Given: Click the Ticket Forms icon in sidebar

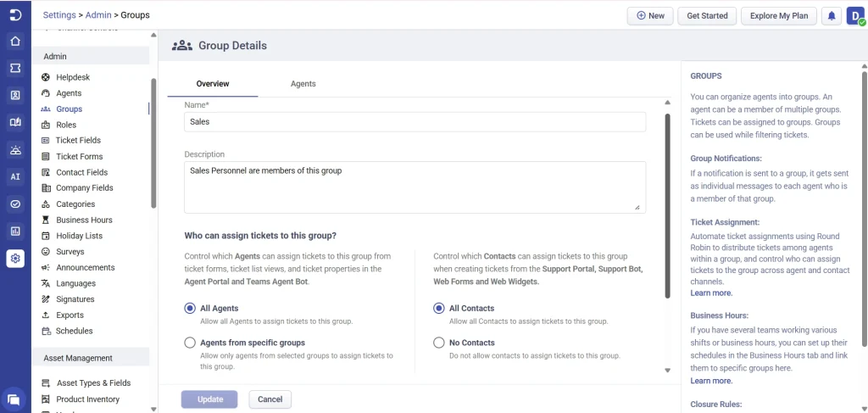Looking at the screenshot, I should click(46, 157).
